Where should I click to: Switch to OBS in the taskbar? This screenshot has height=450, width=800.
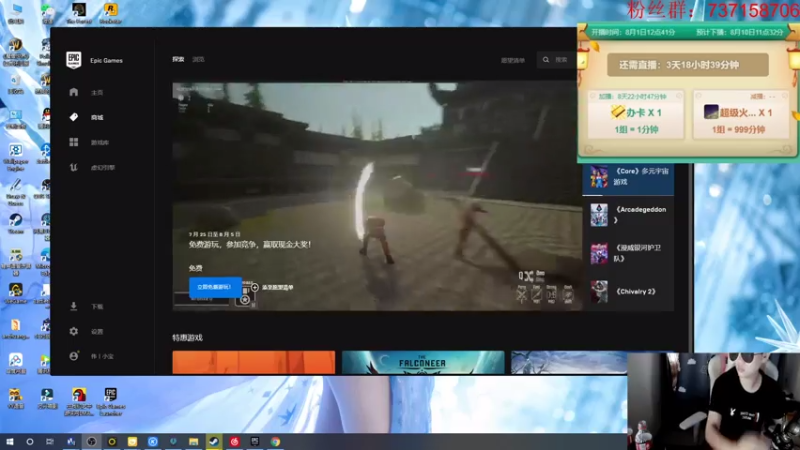[91, 441]
